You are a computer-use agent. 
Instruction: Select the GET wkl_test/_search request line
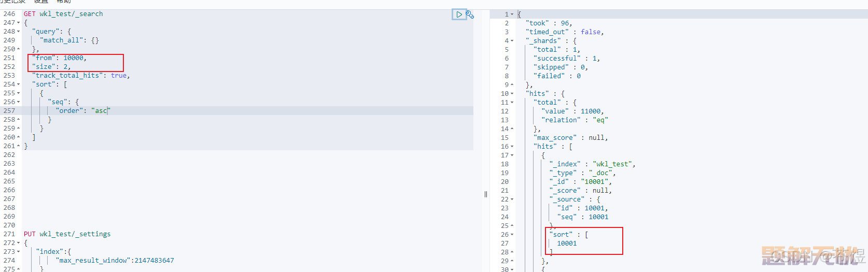63,14
